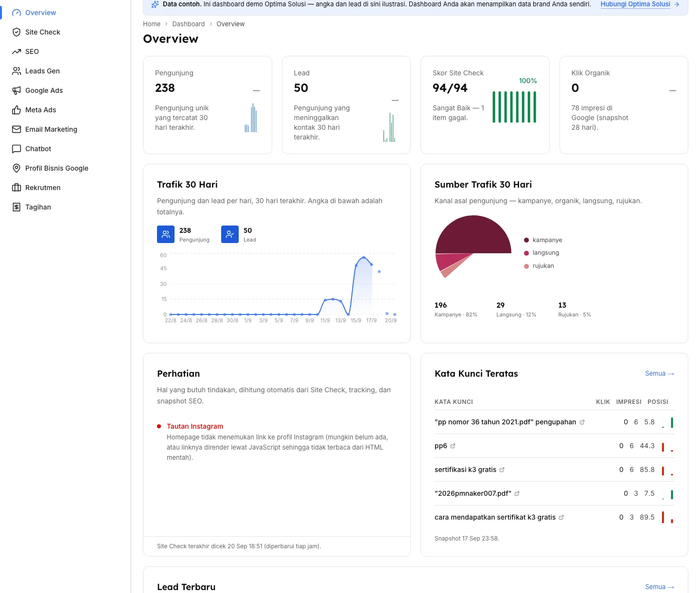700x593 pixels.
Task: Click Dashboard in the breadcrumb
Action: click(x=189, y=24)
